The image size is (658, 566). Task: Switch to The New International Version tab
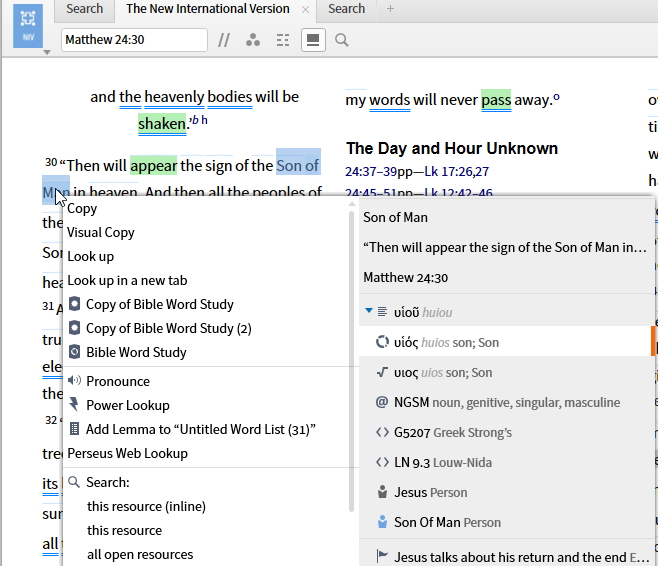tap(208, 9)
